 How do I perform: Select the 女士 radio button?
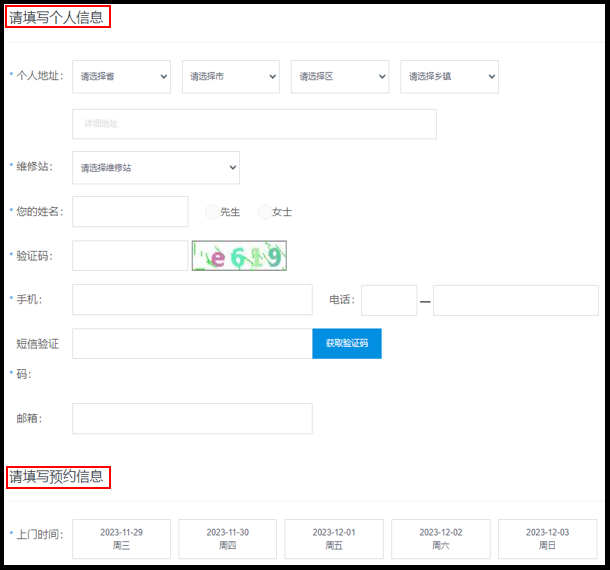click(265, 212)
